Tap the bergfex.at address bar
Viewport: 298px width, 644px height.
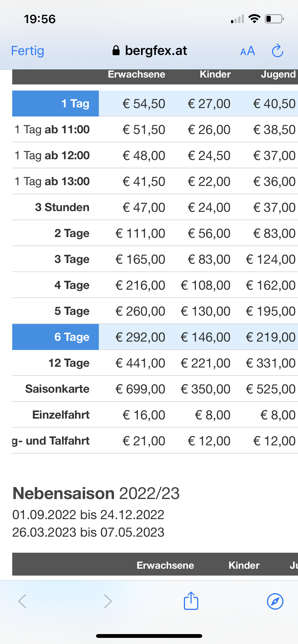click(x=150, y=51)
